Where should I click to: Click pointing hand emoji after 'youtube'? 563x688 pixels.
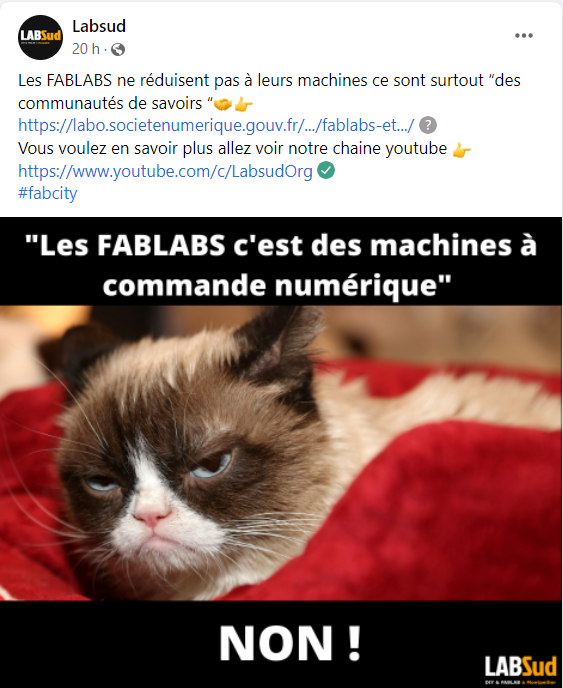click(x=461, y=150)
